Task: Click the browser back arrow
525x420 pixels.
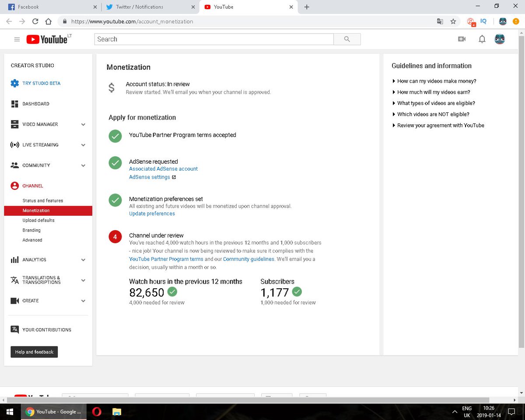Action: coord(9,21)
